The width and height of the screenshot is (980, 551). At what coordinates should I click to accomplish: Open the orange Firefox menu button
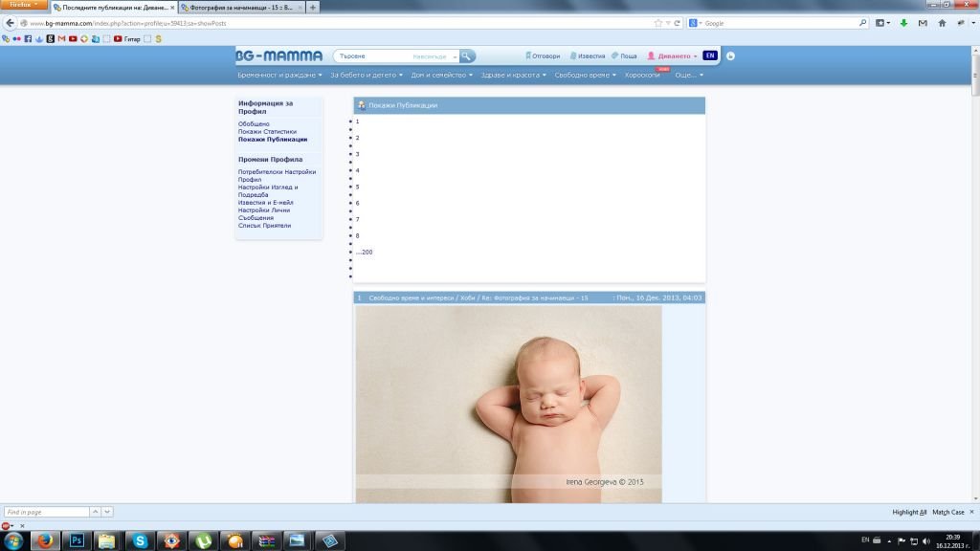pos(23,6)
